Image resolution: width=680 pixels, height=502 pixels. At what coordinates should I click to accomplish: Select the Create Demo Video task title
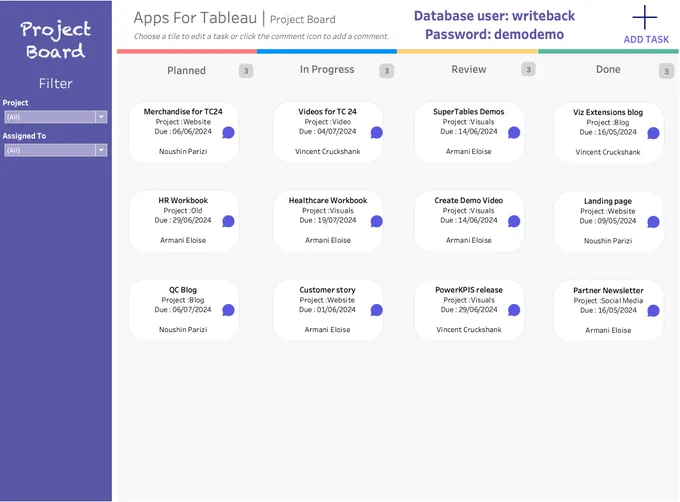point(469,200)
